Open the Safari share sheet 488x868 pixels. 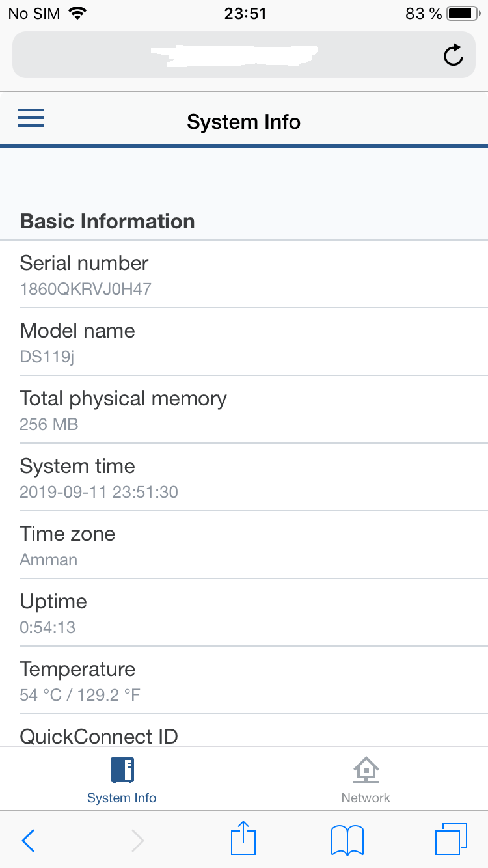pyautogui.click(x=244, y=839)
